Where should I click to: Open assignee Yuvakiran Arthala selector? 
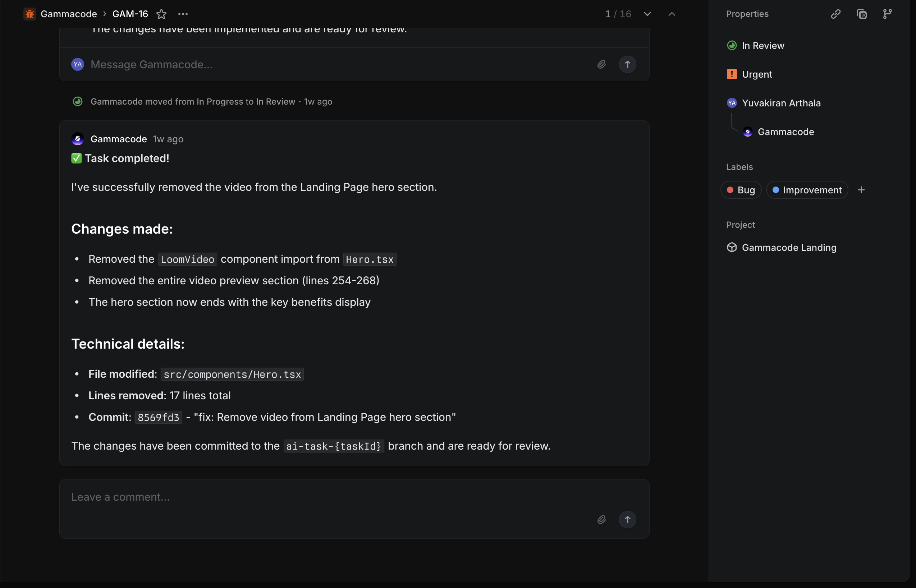tap(781, 103)
